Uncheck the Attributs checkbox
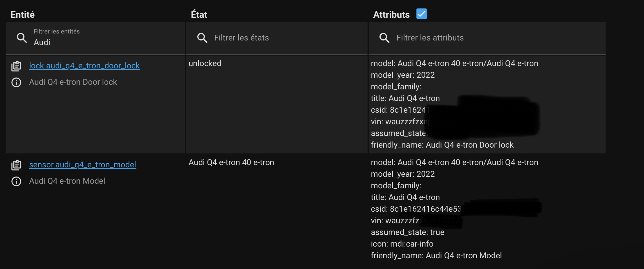The image size is (644, 269). 421,14
